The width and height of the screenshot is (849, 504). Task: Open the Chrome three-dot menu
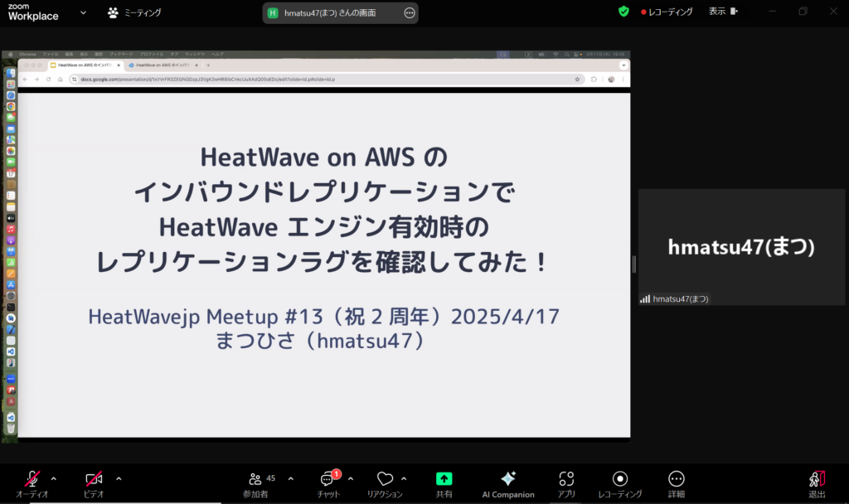[x=623, y=79]
